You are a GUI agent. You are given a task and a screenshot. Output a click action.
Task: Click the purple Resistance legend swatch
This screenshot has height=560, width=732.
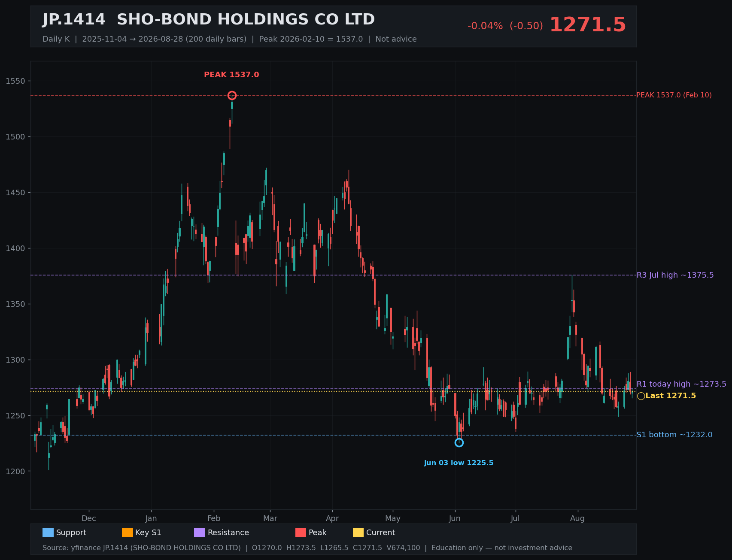click(x=200, y=533)
